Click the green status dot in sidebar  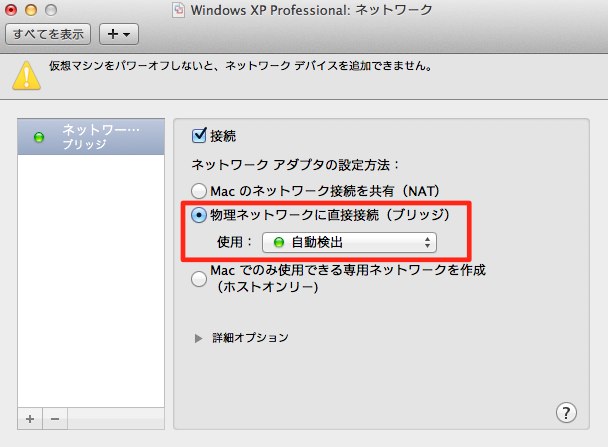coord(39,137)
